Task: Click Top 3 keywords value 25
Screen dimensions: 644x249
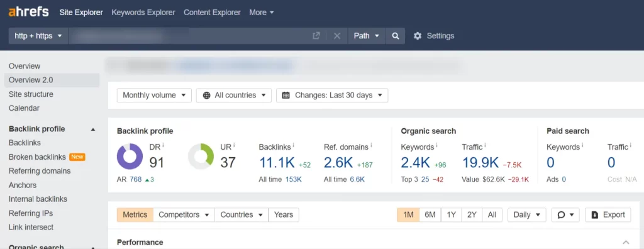Action: click(x=425, y=180)
